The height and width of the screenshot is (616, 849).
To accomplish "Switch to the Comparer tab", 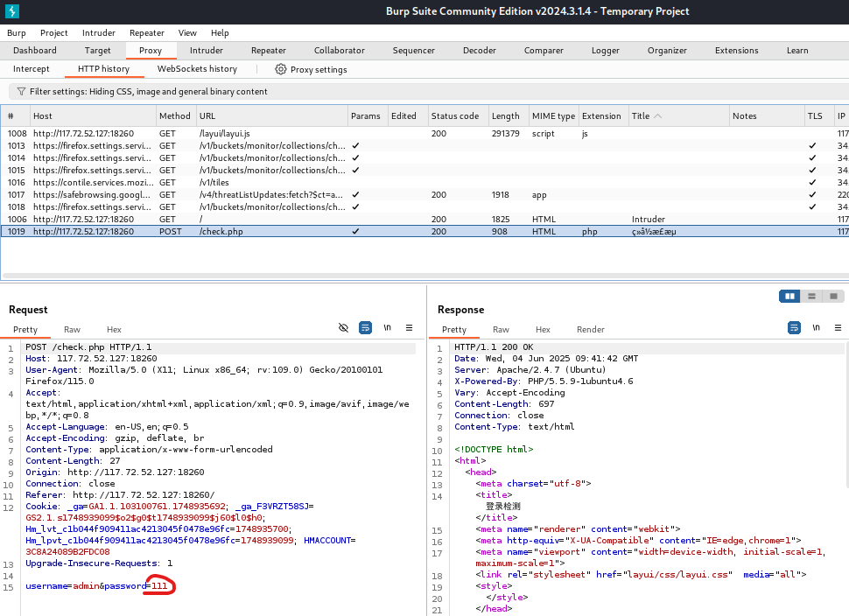I will tap(544, 51).
